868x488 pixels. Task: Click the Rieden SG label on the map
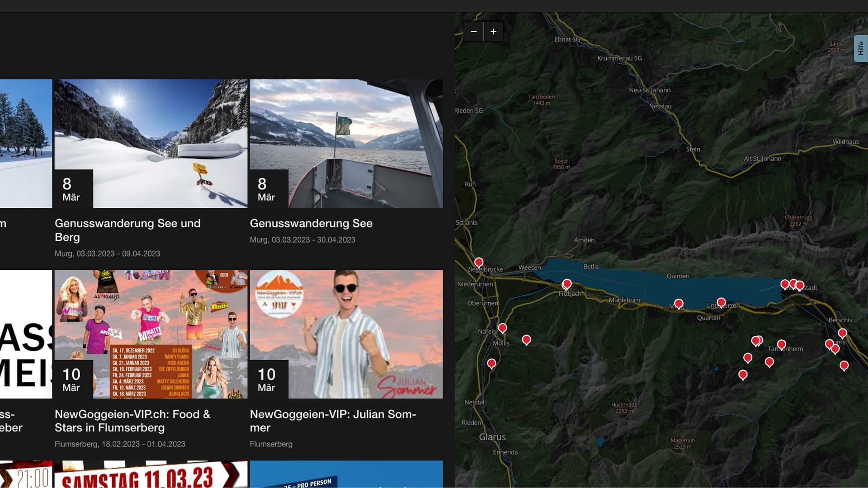[x=469, y=111]
